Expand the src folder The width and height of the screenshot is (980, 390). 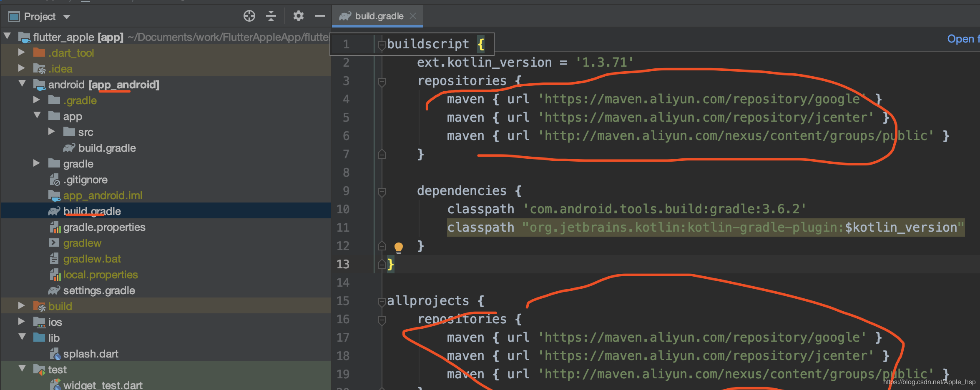tap(52, 132)
